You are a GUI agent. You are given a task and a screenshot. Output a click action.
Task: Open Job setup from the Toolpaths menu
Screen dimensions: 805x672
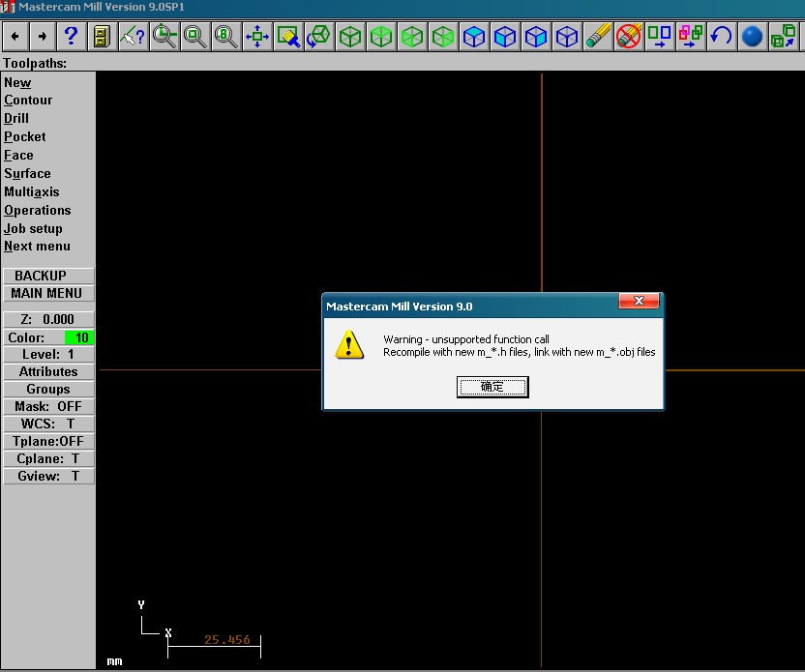pos(33,229)
